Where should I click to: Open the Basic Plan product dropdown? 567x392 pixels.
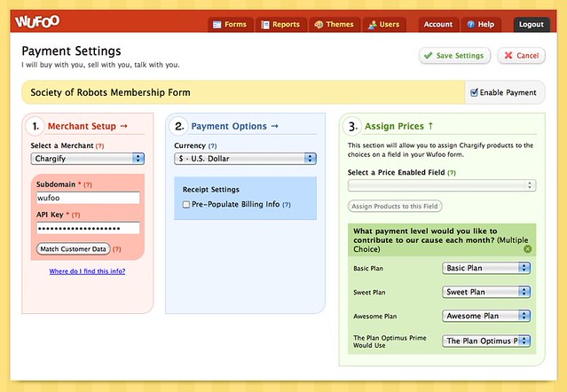[486, 268]
